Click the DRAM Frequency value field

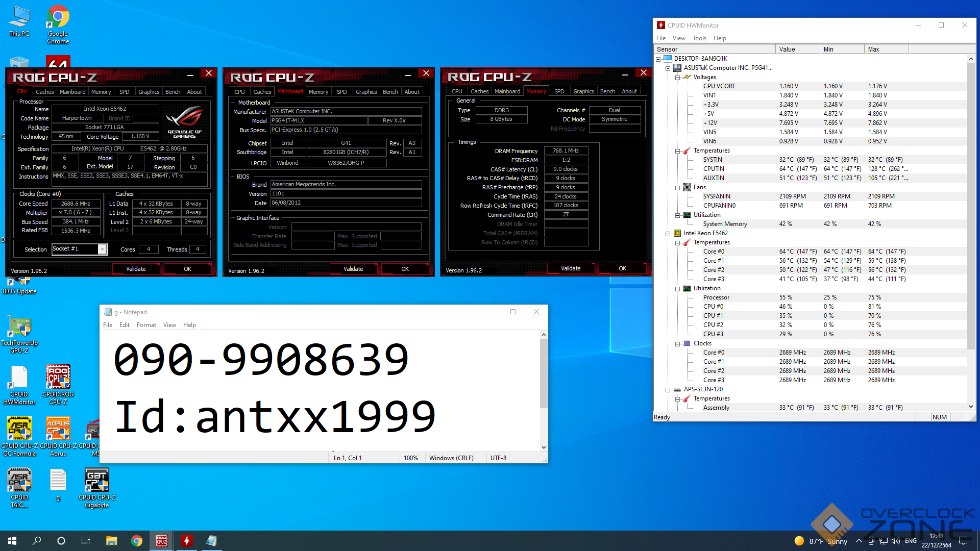coord(566,151)
